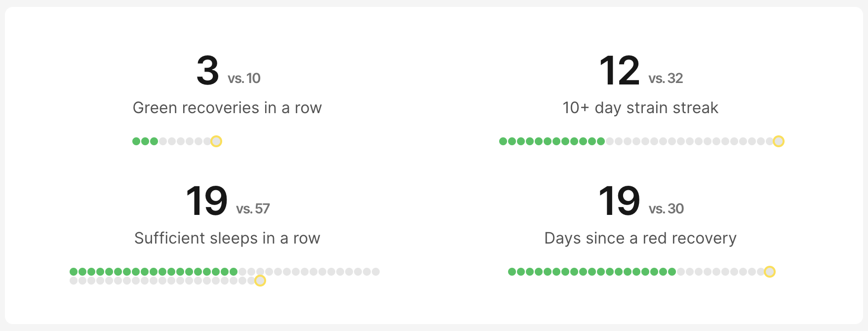Click the vs. 10 comparison text
Image resolution: width=868 pixels, height=331 pixels.
point(244,79)
